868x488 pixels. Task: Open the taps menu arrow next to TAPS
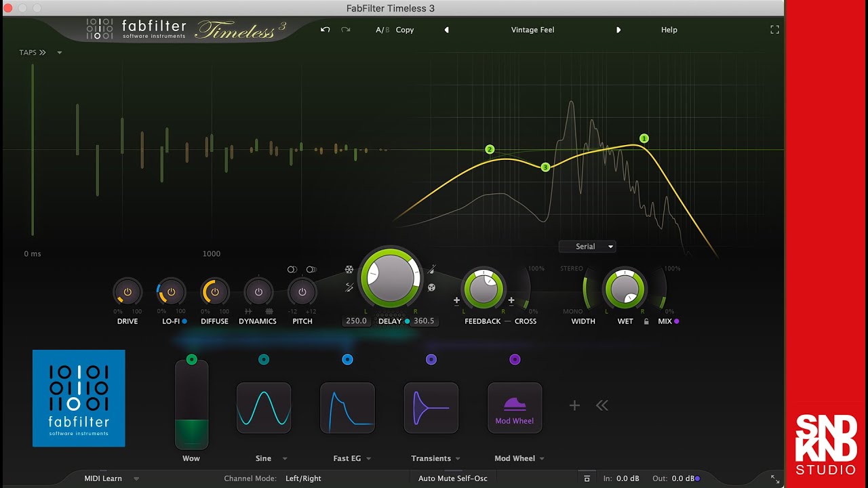click(x=60, y=53)
